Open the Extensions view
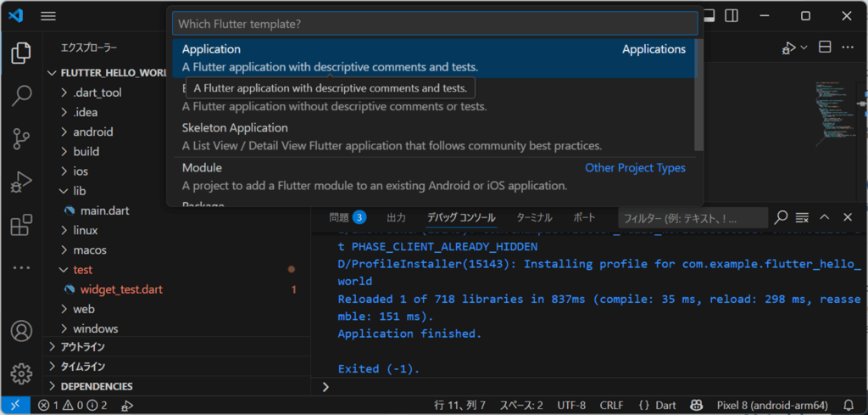This screenshot has height=415, width=868. [x=21, y=226]
